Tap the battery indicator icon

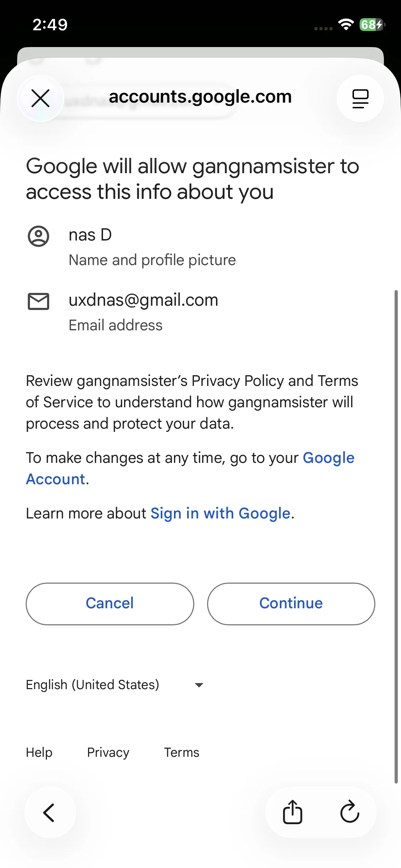(x=372, y=25)
